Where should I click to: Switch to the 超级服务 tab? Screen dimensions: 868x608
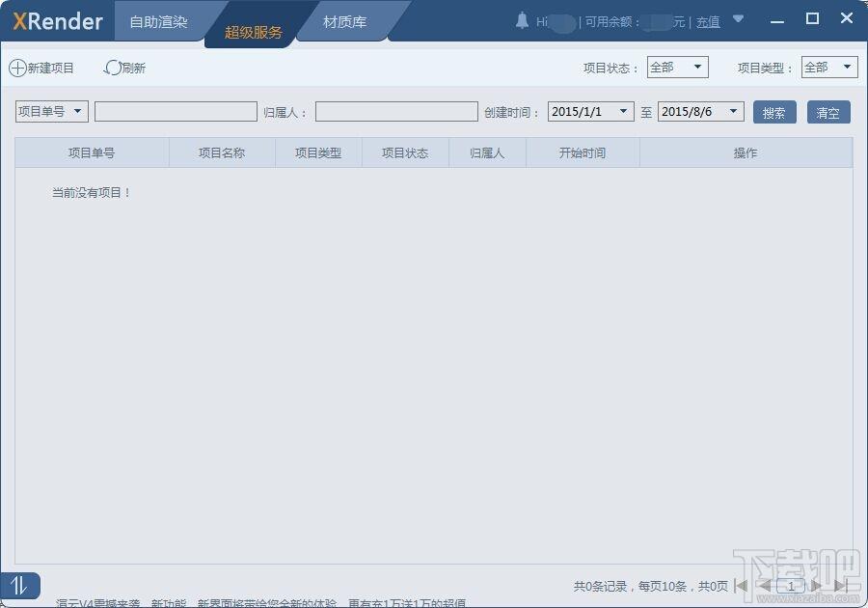point(254,32)
